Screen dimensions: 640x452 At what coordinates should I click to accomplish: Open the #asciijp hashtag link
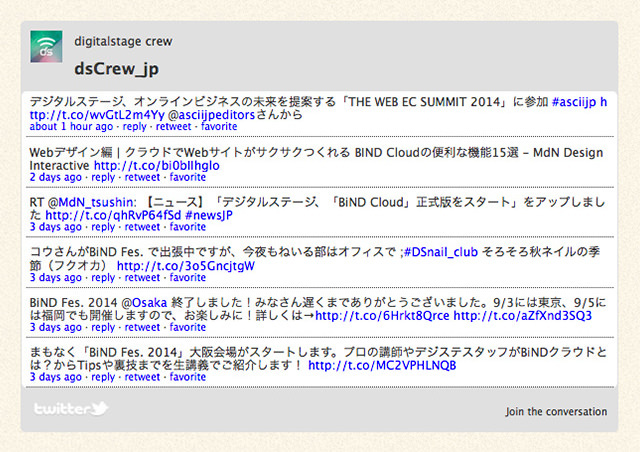[574, 102]
